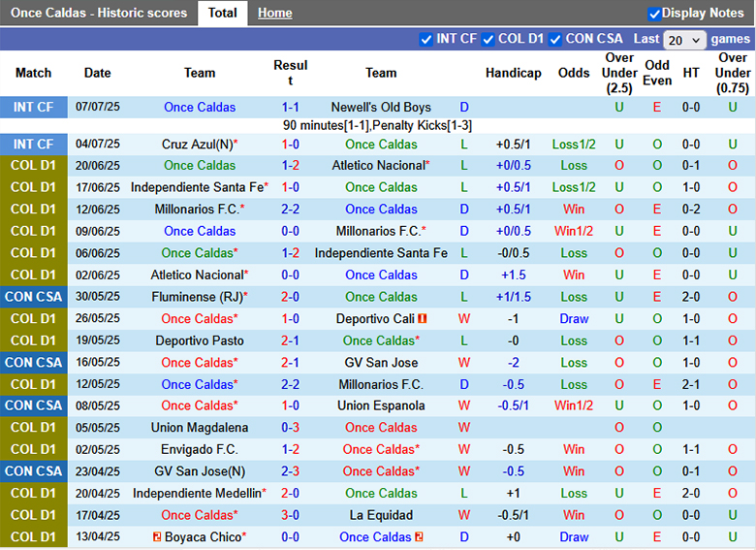
Task: Uncheck the INT CF league filter
Action: point(425,40)
